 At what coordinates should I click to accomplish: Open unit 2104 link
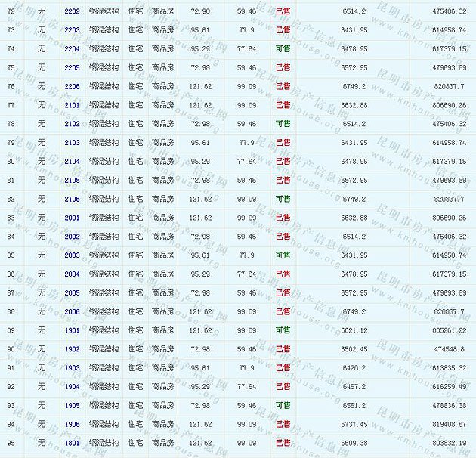[x=72, y=161]
